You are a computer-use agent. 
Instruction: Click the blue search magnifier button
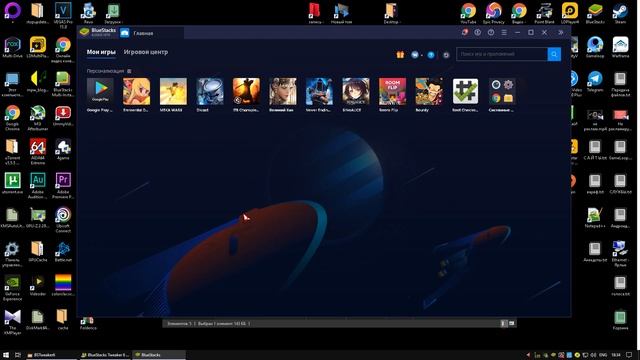[x=554, y=54]
